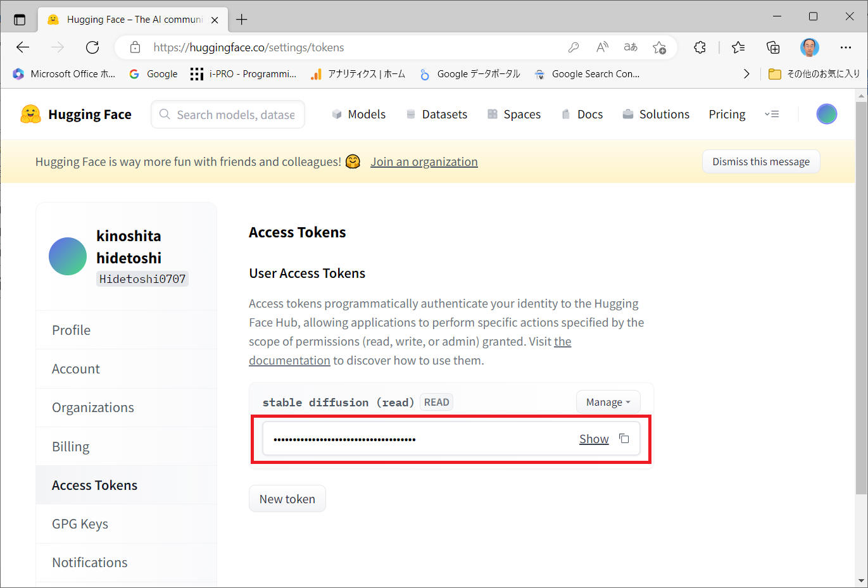Click the page vertical scrollbar

tap(861, 297)
